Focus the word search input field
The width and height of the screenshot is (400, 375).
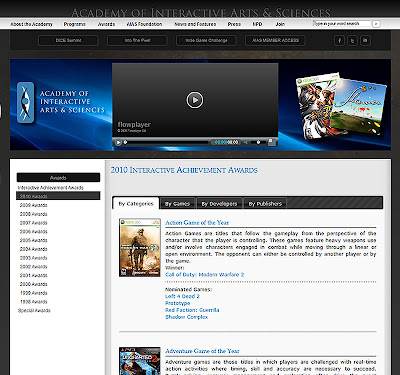[x=342, y=24]
